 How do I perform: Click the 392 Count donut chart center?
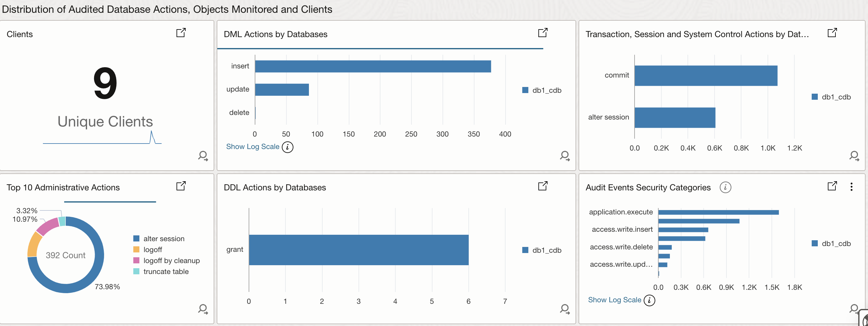[x=66, y=255]
